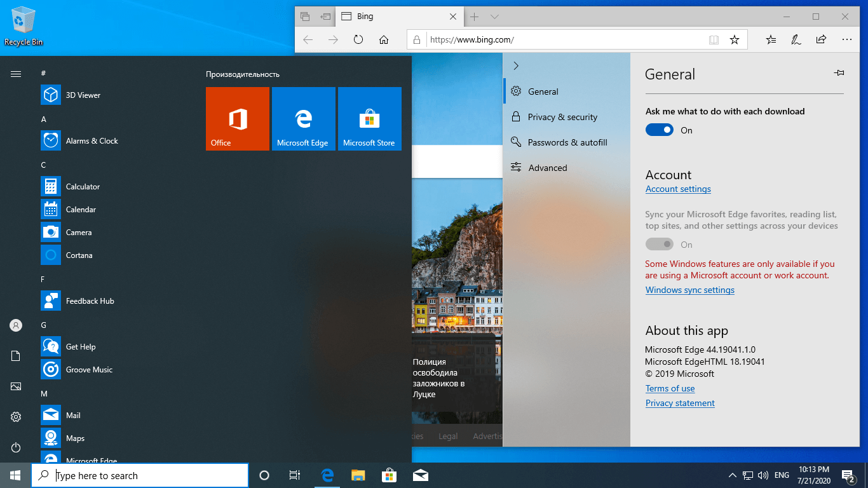This screenshot has height=488, width=868.
Task: Add this page to favorites star
Action: [735, 39]
